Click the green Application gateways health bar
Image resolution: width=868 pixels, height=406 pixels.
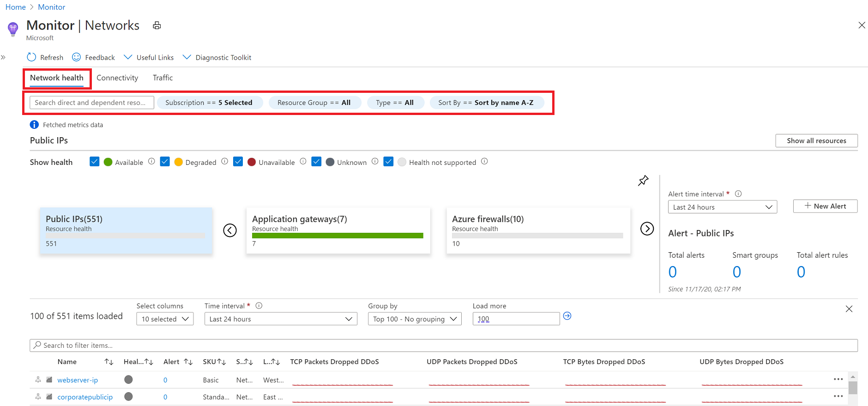[338, 236]
